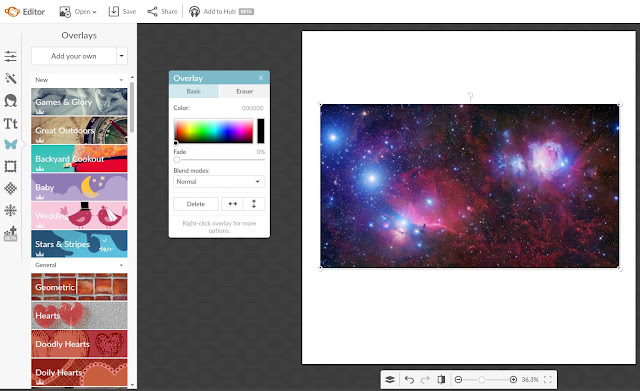Image resolution: width=640 pixels, height=391 pixels.
Task: Flip overlay horizontally with arrows button
Action: pos(232,204)
